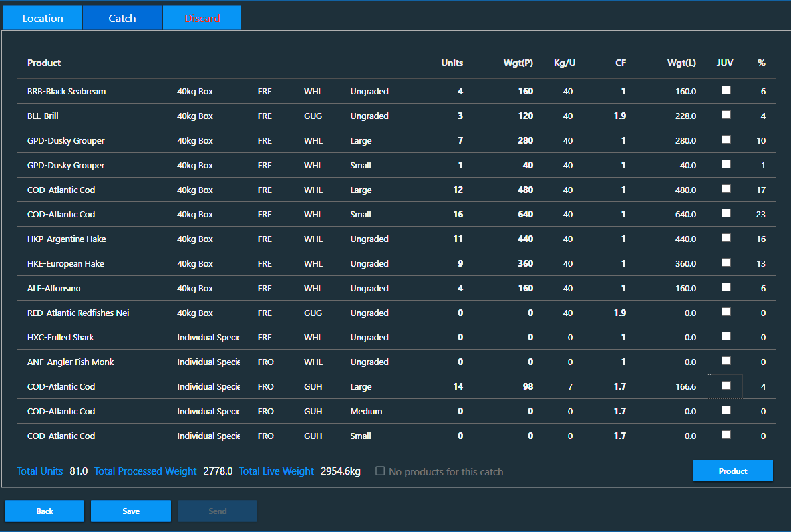The height and width of the screenshot is (532, 791).
Task: Click Total Processed Weight value 2778.0
Action: coord(218,471)
